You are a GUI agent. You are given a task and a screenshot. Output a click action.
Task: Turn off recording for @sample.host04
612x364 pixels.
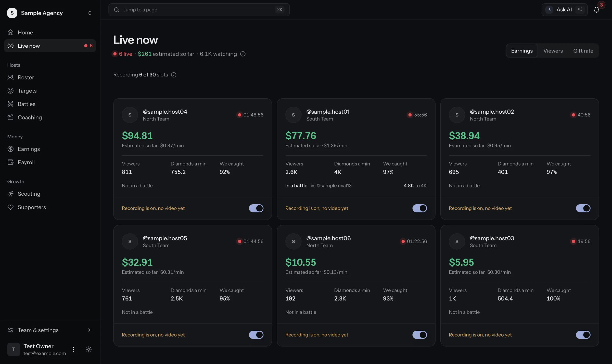click(256, 208)
